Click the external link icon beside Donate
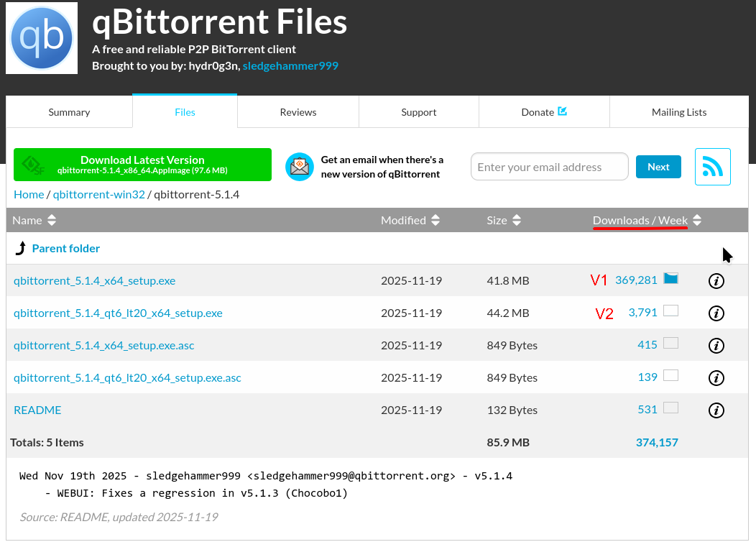Screen dimensions: 756x542 click(x=562, y=111)
